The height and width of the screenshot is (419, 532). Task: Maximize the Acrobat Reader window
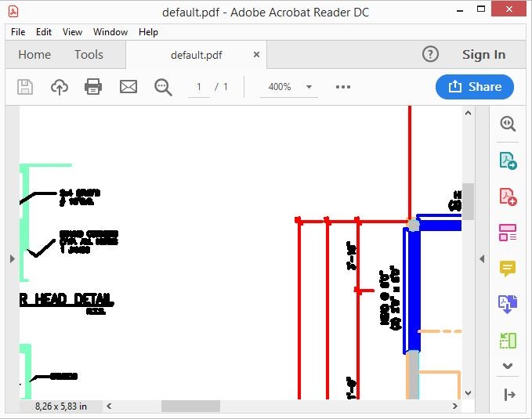[481, 9]
